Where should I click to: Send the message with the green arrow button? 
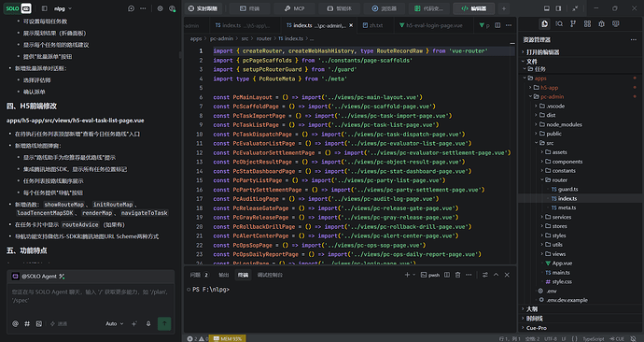(164, 324)
